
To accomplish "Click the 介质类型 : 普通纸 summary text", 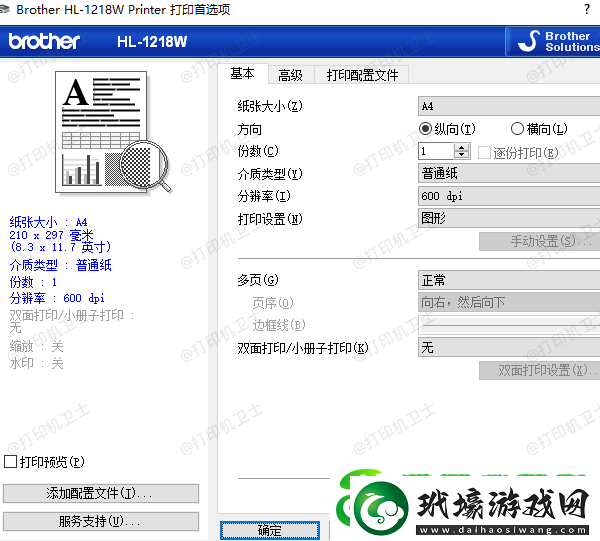I will (60, 265).
